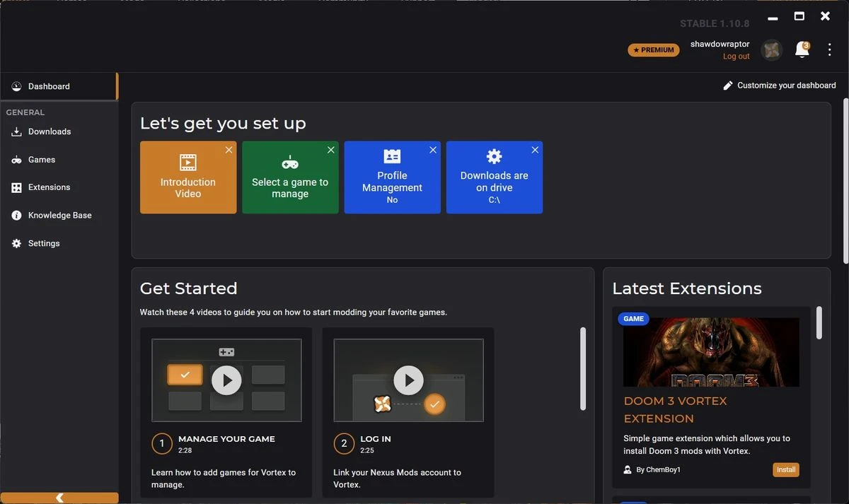The height and width of the screenshot is (504, 849).
Task: Click the shawdowraptor username
Action: point(720,44)
